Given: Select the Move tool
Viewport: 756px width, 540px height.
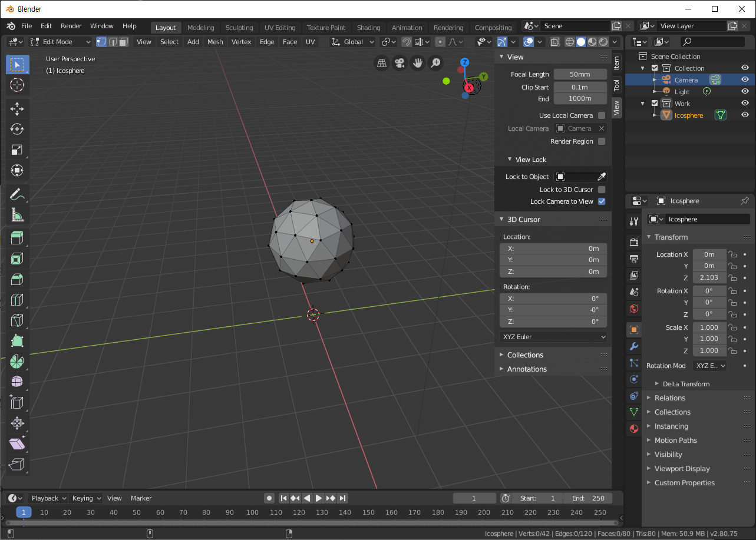Looking at the screenshot, I should coord(17,108).
